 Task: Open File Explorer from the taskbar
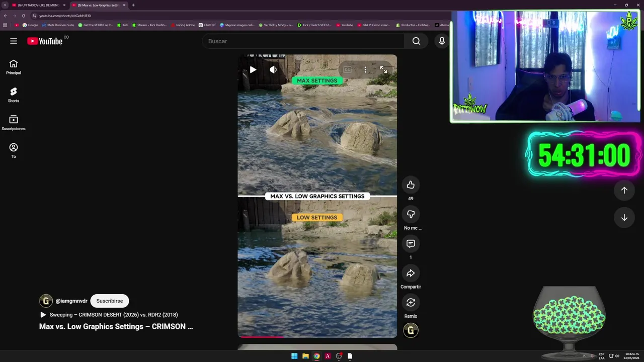point(305,356)
